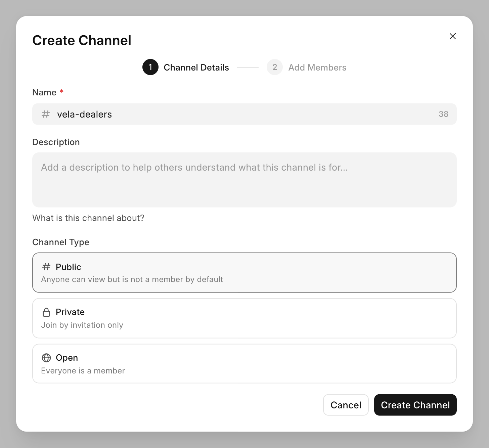Select the Public channel type option

[244, 272]
